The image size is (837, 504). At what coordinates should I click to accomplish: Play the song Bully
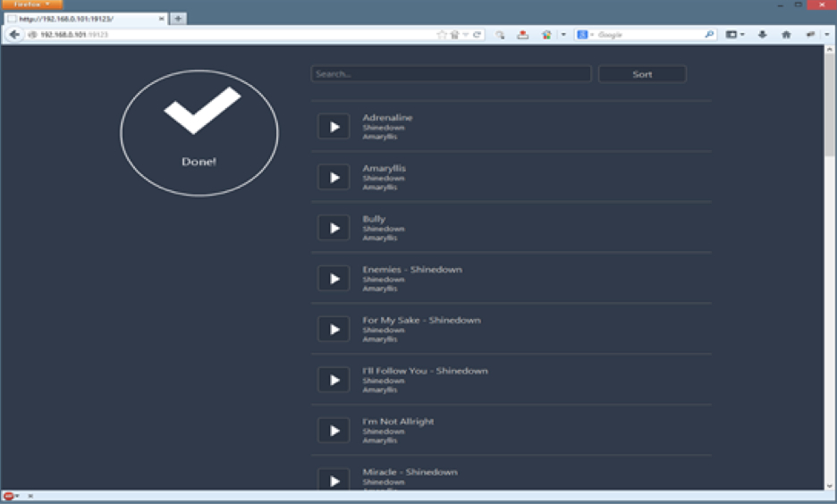tap(334, 228)
